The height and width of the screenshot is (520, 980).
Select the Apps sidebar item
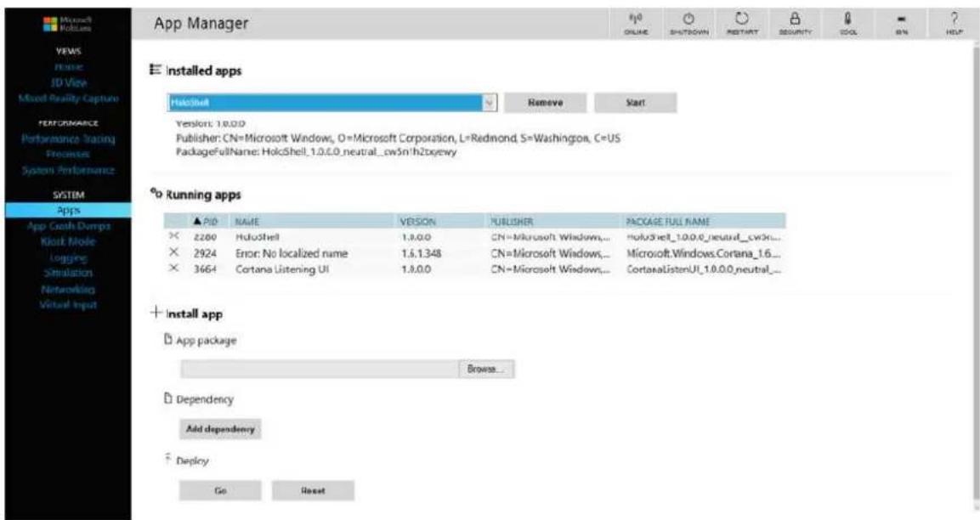pos(69,211)
